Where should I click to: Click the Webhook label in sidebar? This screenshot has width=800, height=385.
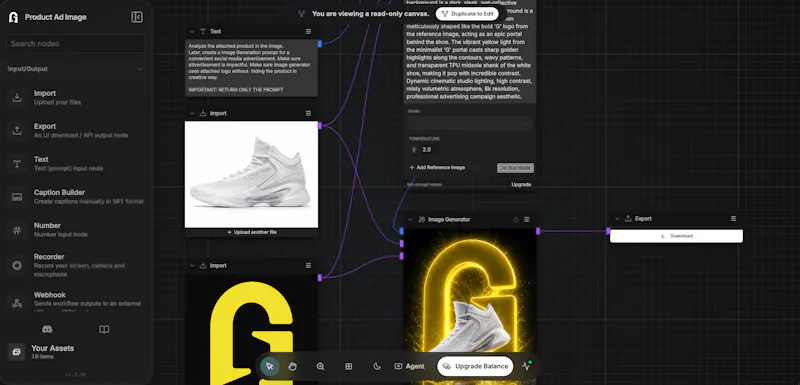(x=49, y=295)
